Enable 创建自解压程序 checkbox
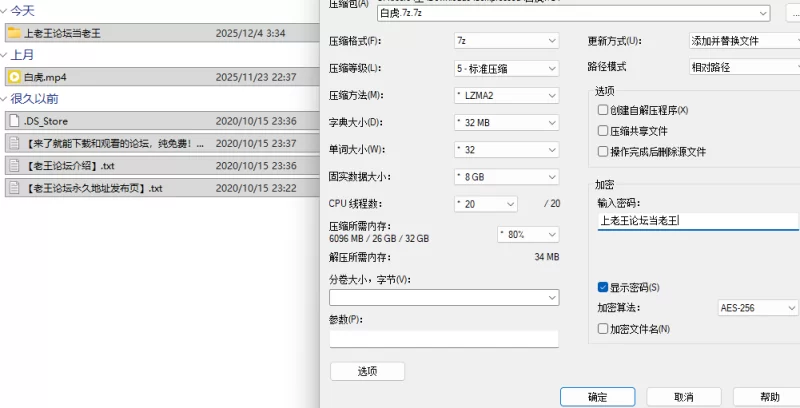800x408 pixels. coord(603,110)
